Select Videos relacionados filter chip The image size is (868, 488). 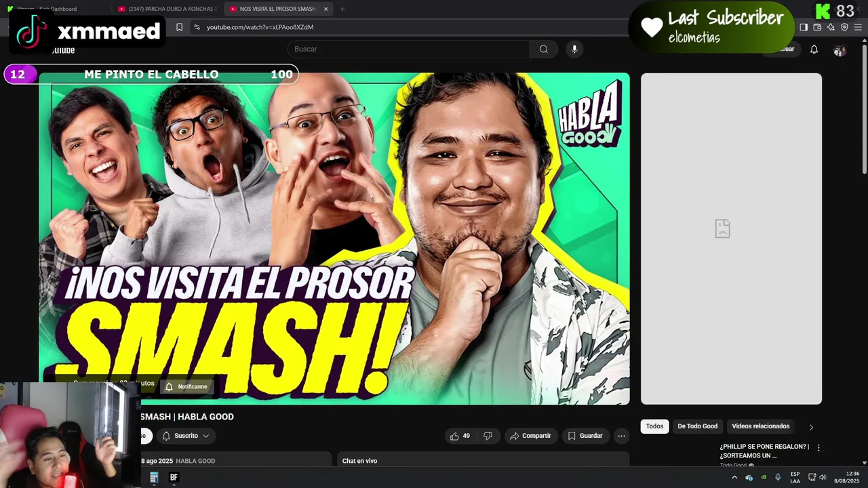[x=760, y=426]
